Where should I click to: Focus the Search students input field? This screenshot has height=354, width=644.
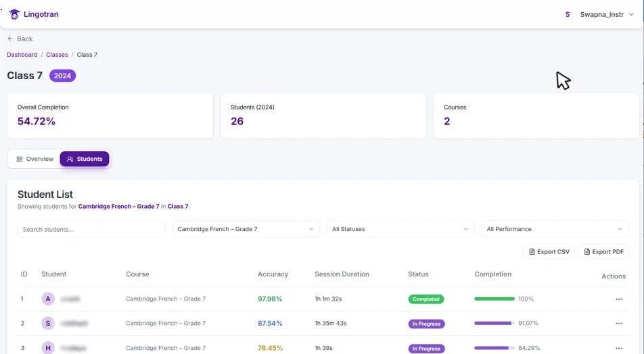pyautogui.click(x=91, y=229)
